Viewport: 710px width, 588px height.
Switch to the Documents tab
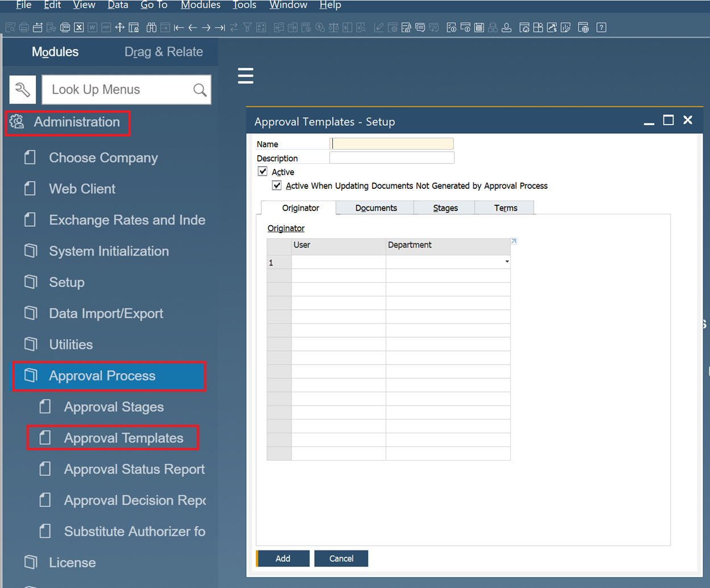coord(374,208)
